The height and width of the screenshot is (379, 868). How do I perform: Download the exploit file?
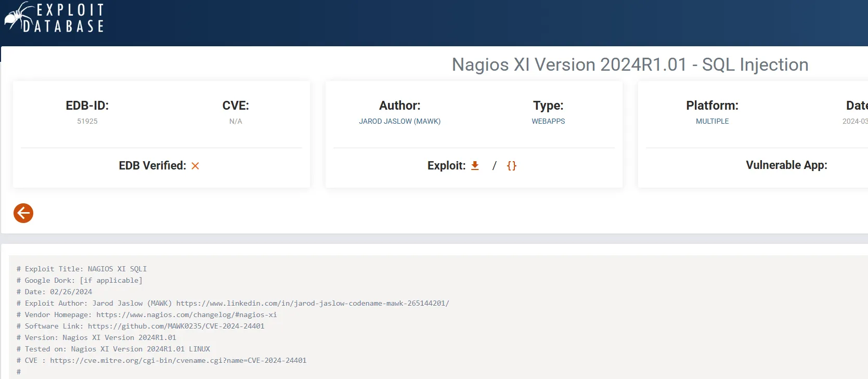[x=475, y=166]
